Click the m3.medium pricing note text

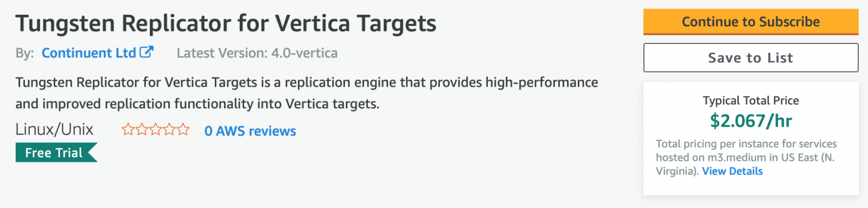click(x=746, y=157)
